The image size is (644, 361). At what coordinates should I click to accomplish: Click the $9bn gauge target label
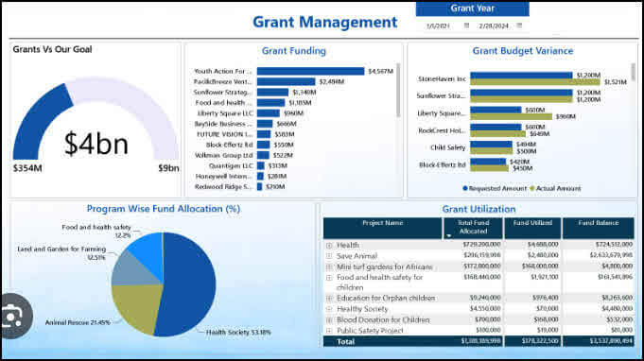(x=168, y=168)
